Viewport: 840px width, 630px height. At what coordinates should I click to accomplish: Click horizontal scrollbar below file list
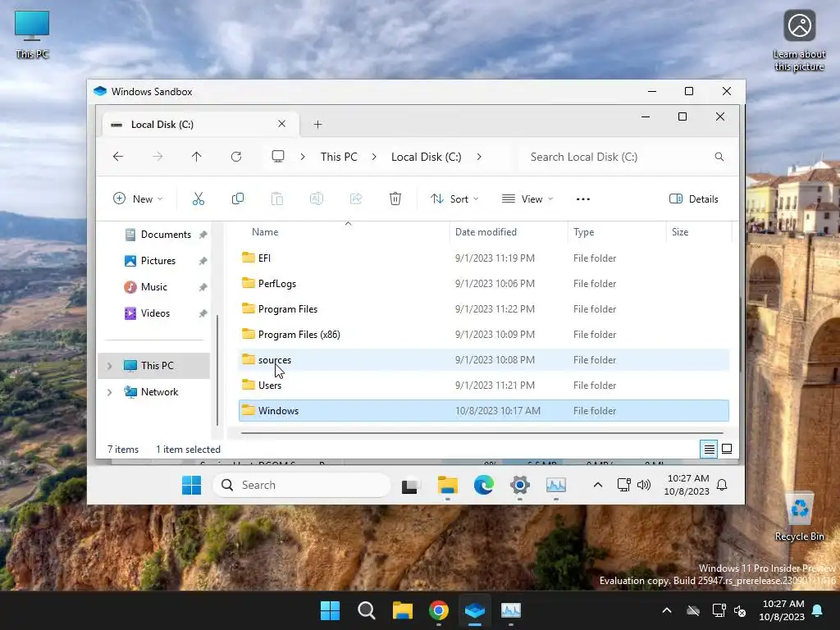[482, 433]
